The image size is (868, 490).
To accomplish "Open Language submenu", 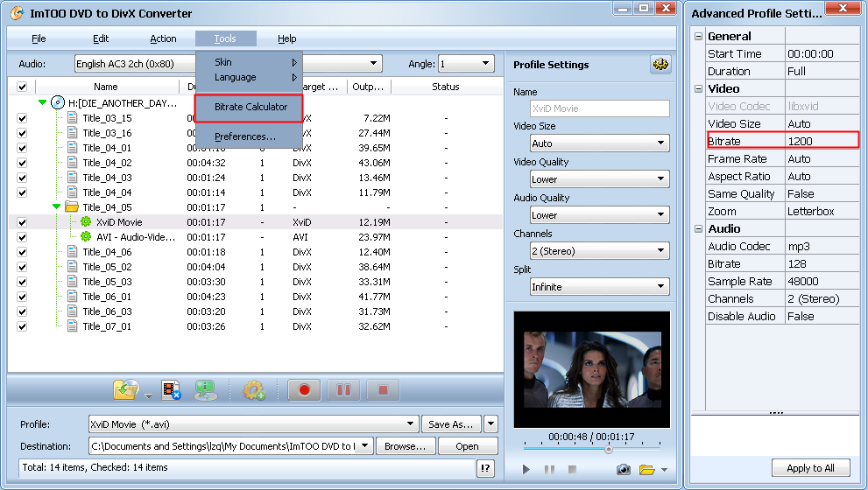I will [x=249, y=77].
